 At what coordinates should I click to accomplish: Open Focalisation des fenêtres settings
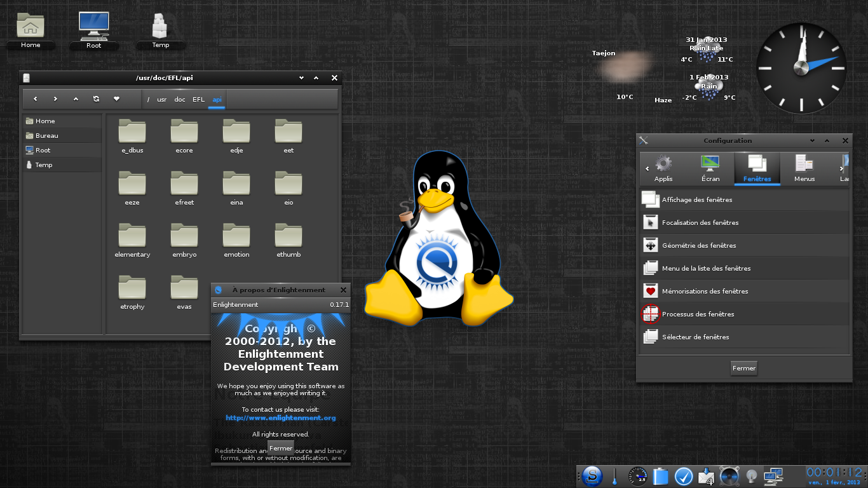click(x=700, y=223)
